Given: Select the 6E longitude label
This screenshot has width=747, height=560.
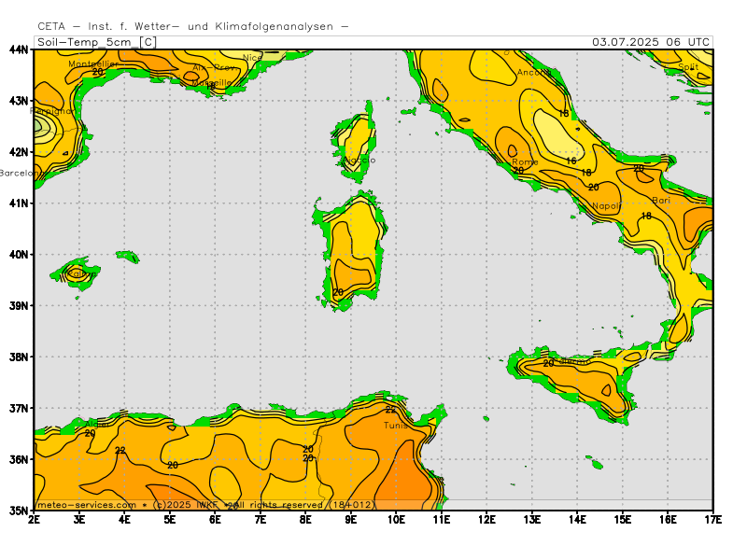Looking at the screenshot, I should (x=215, y=519).
